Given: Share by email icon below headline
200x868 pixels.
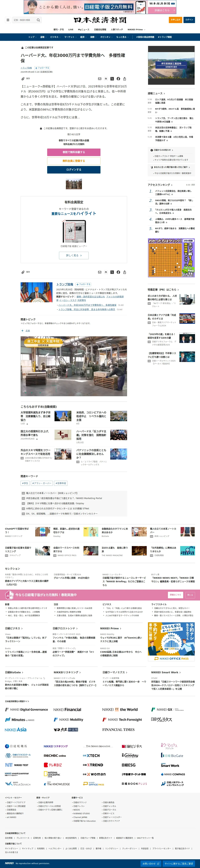Looking at the screenshot, I should 100,79.
